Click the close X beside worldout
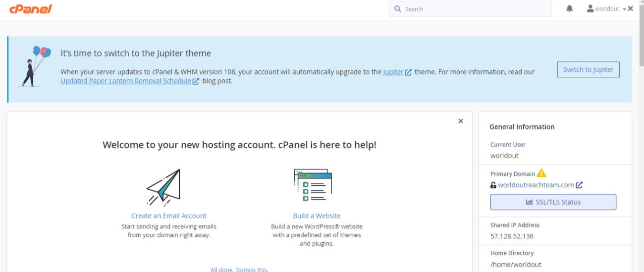Image resolution: width=644 pixels, height=272 pixels. (630, 8)
